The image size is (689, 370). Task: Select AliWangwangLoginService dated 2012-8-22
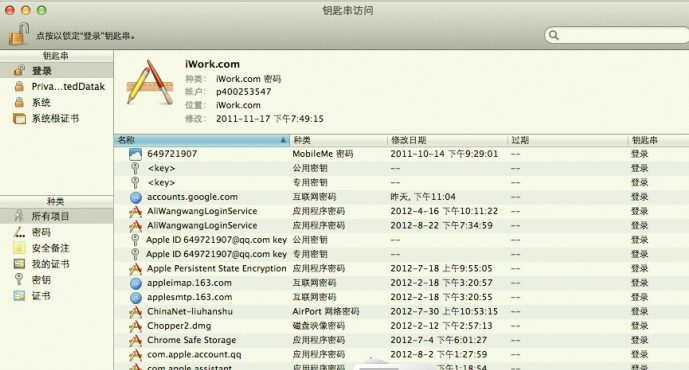click(x=402, y=225)
